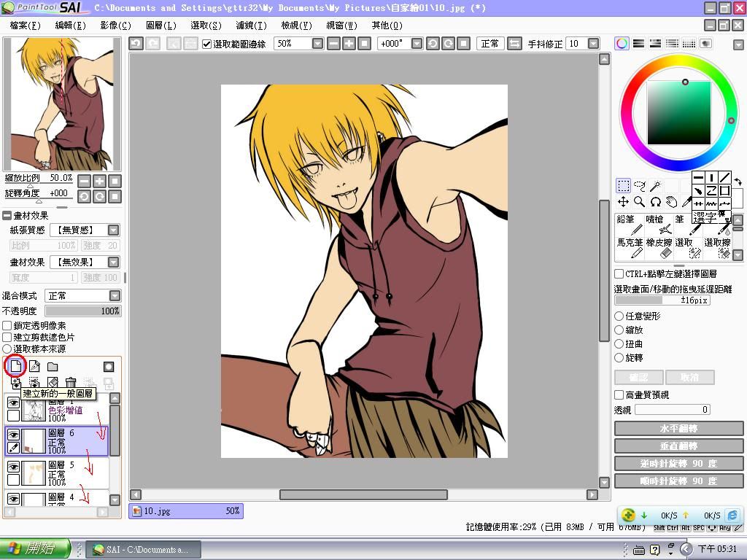Image resolution: width=747 pixels, height=560 pixels.
Task: Show the color wheel panel
Action: tap(622, 44)
